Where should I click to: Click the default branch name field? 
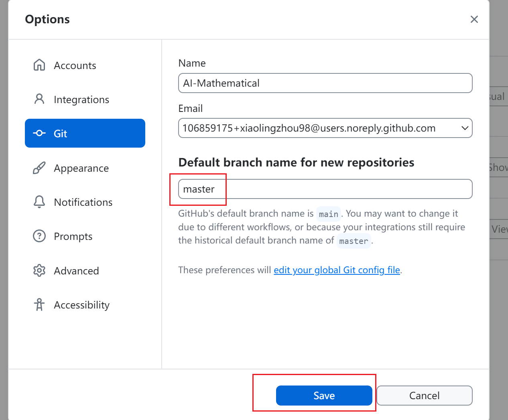pos(325,189)
